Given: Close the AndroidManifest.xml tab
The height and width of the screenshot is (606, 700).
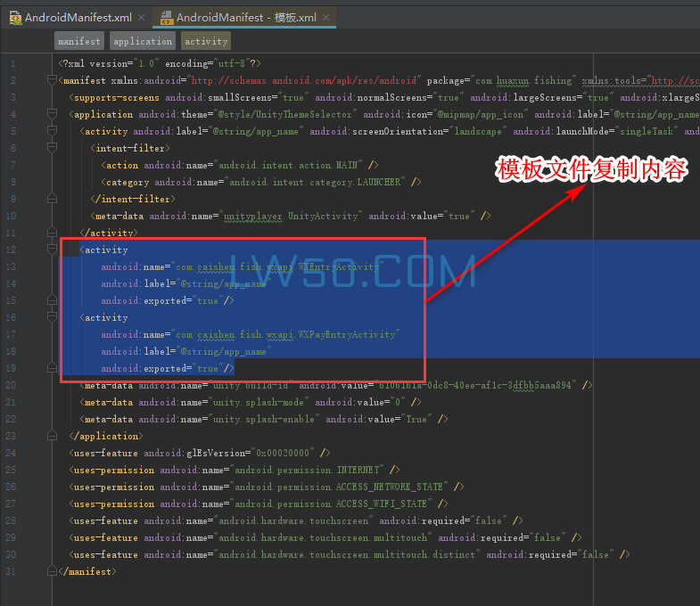Looking at the screenshot, I should (x=141, y=17).
